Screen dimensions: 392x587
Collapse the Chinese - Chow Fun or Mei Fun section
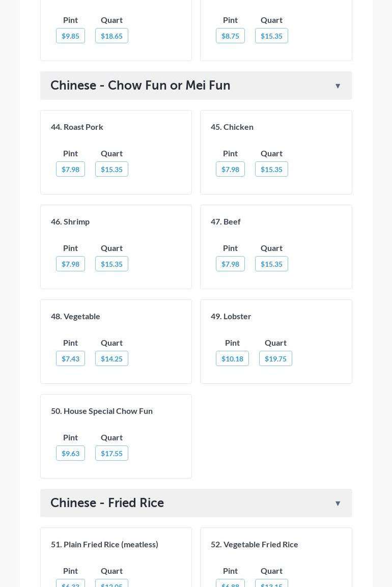[338, 86]
